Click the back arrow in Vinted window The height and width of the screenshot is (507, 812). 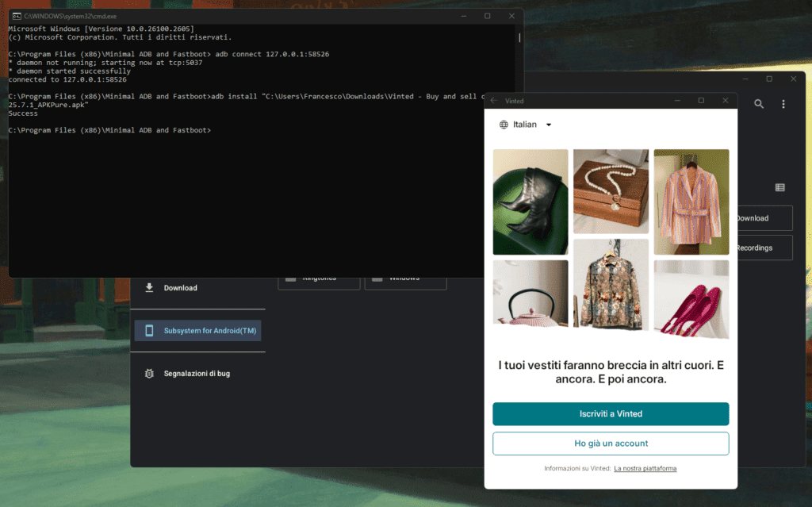click(494, 101)
